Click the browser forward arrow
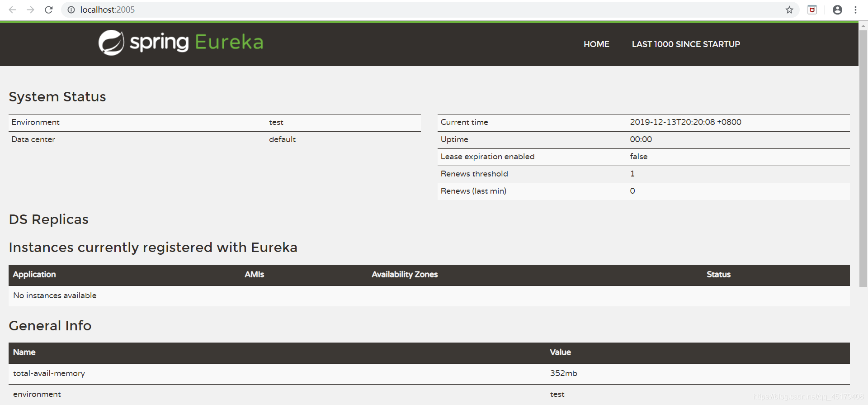Screen dimensions: 868x405 30,10
